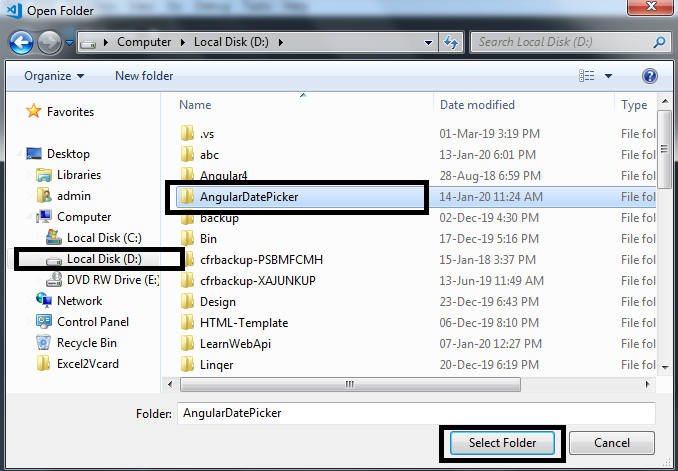Select Control Panel in the navigation pane
Image resolution: width=678 pixels, height=471 pixels.
click(93, 322)
